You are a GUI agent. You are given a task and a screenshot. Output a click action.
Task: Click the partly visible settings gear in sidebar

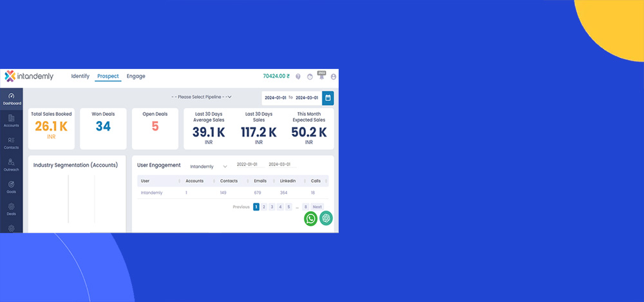[x=12, y=229]
